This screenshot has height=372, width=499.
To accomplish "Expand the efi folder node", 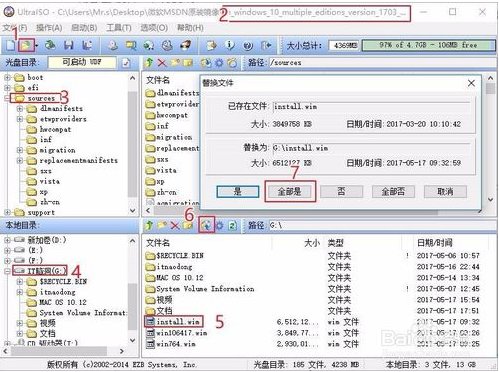I will coord(7,88).
